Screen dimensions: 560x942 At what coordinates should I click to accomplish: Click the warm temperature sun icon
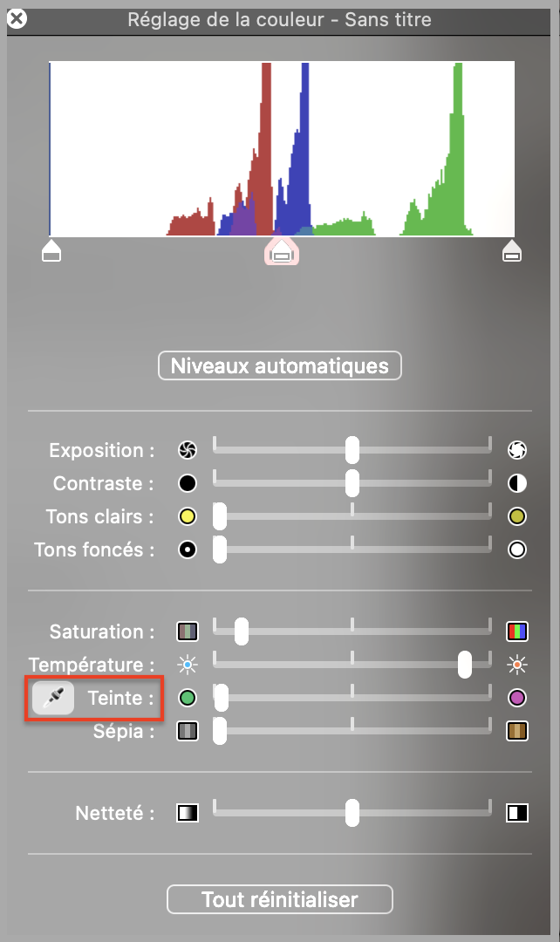click(x=517, y=666)
